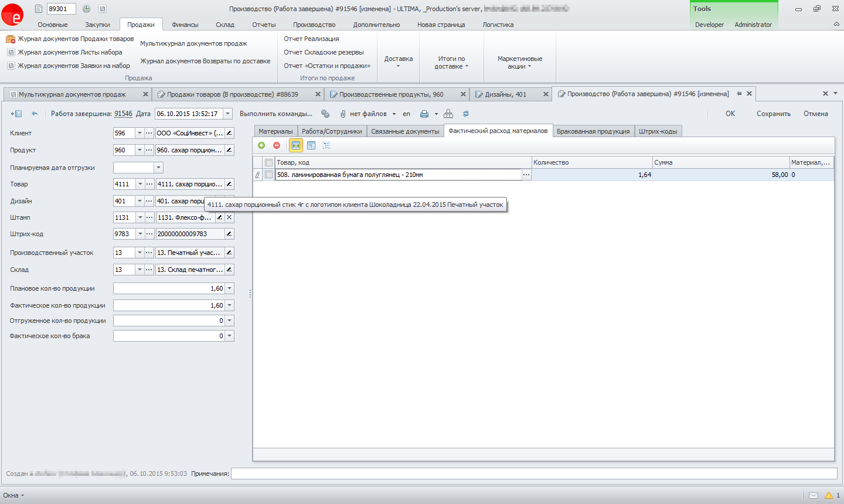Click the print icon in document toolbar
This screenshot has width=844, height=504.
[424, 114]
